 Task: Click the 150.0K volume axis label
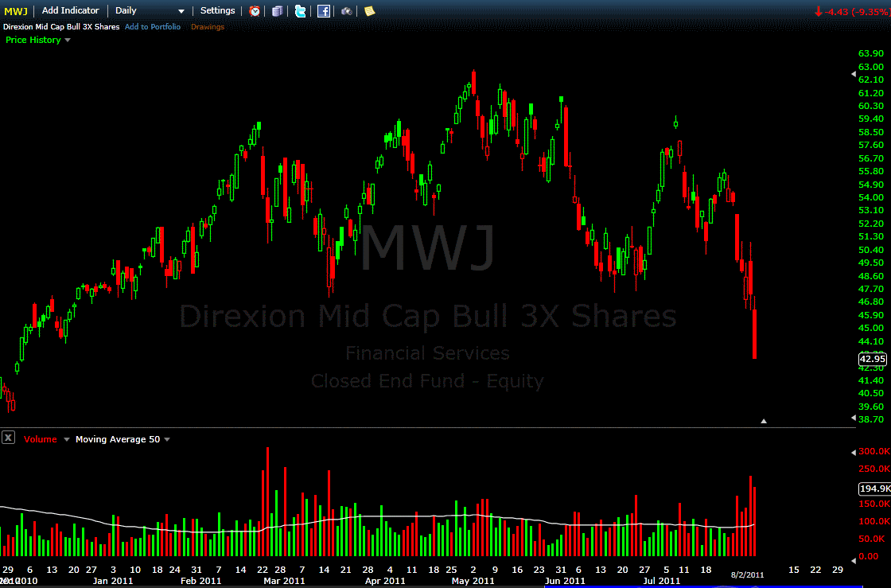coord(874,504)
